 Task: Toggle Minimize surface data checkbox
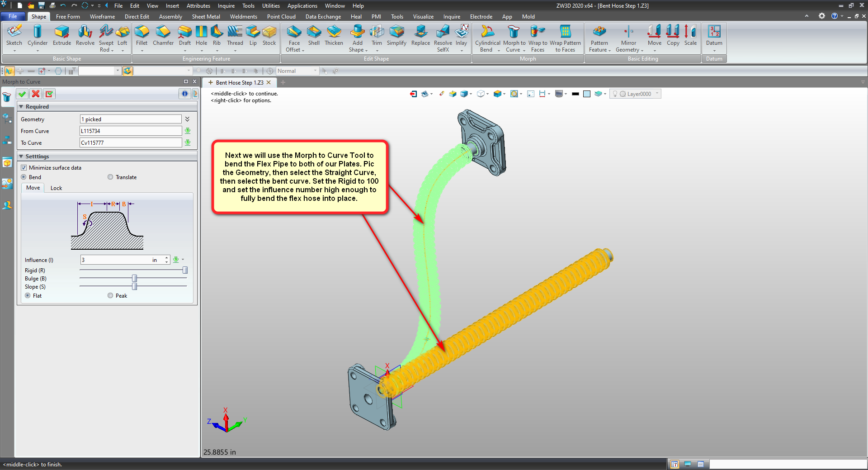pyautogui.click(x=24, y=168)
